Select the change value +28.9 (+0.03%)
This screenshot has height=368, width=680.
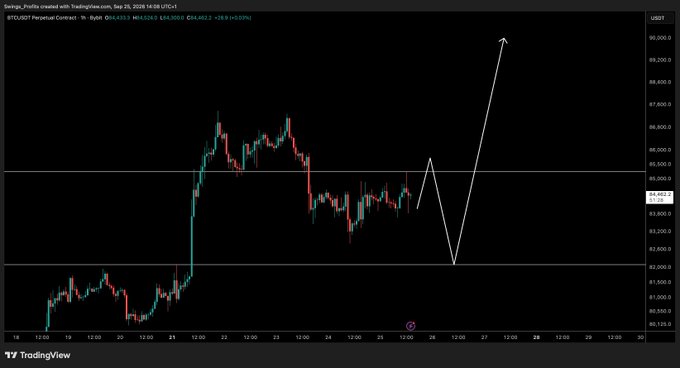[x=233, y=18]
